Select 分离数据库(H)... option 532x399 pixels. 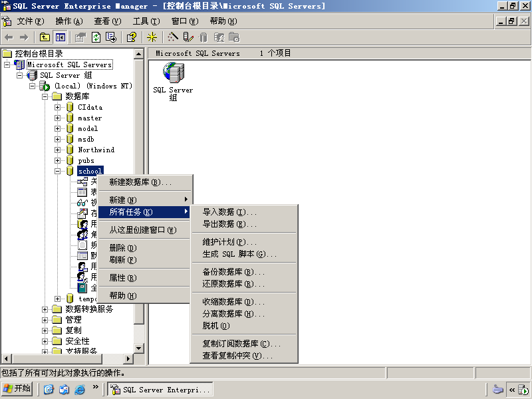tap(244, 313)
